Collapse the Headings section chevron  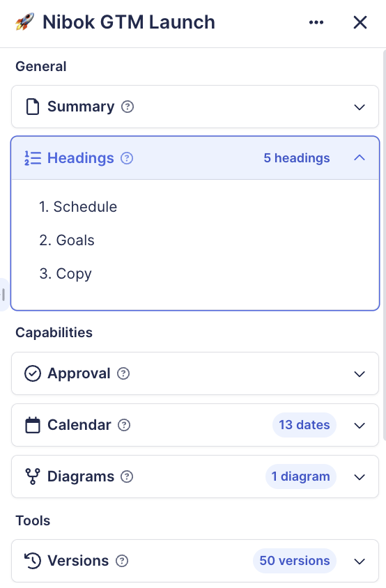[360, 158]
